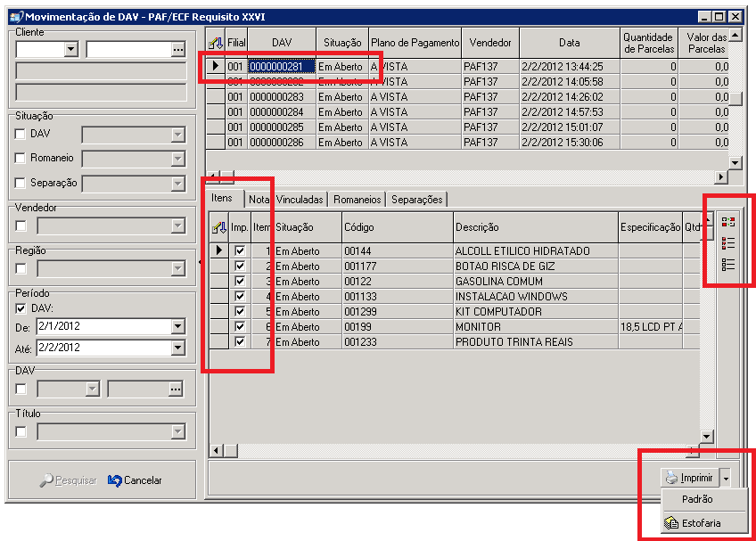Viewport: 756px width, 541px height.
Task: Click the column customize icon beside the Imp. header
Action: 219,227
